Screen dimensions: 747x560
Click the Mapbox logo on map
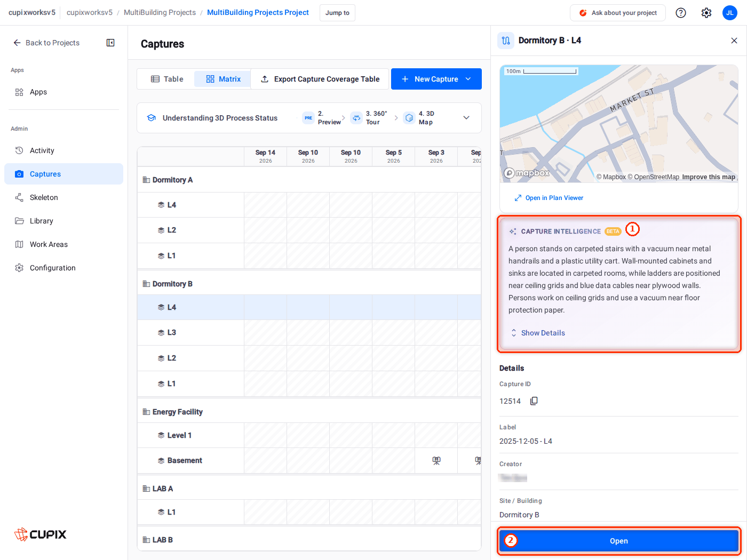[x=527, y=173]
